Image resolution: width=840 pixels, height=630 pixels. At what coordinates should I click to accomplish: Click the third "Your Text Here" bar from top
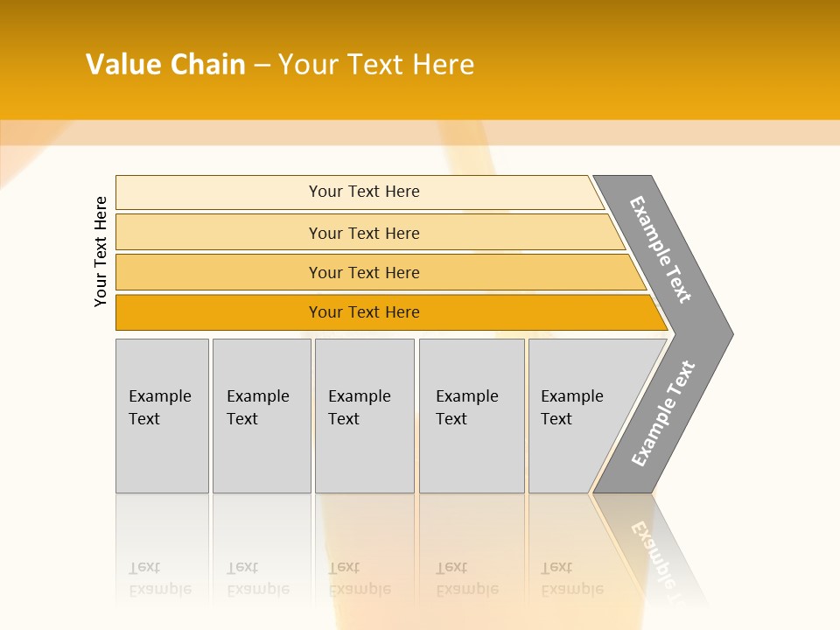click(363, 272)
